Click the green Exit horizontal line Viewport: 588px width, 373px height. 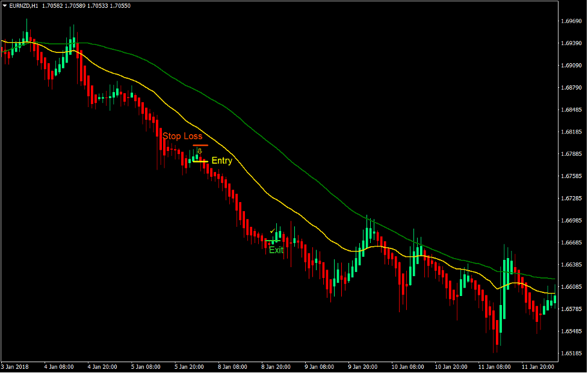pos(274,241)
